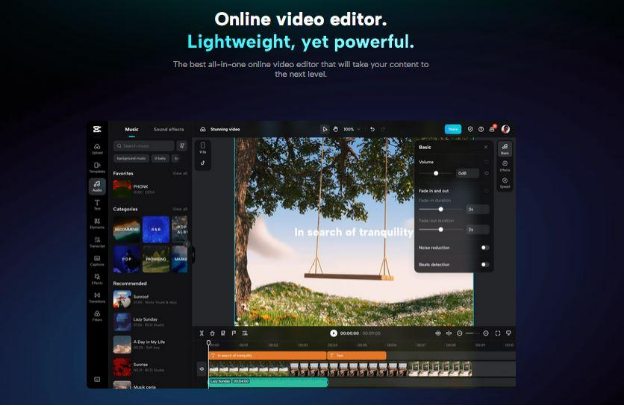The width and height of the screenshot is (624, 406).
Task: Open the Speed tab in right panel
Action: tap(505, 183)
